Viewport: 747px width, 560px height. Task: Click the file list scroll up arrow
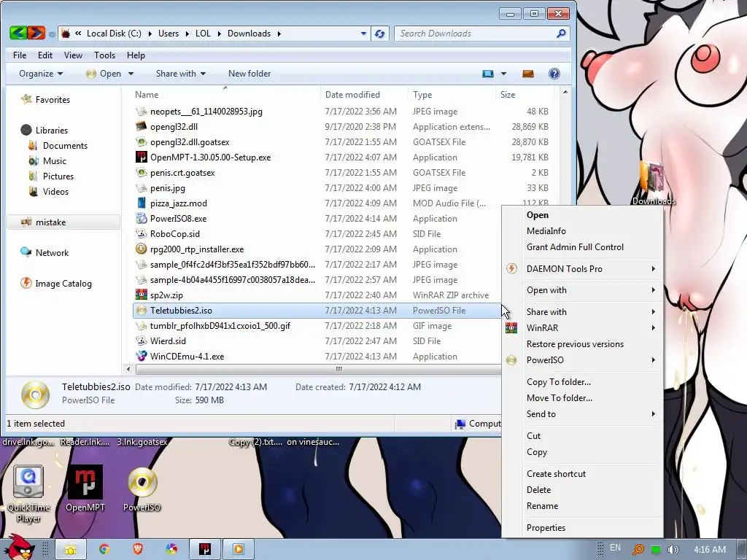coord(565,92)
